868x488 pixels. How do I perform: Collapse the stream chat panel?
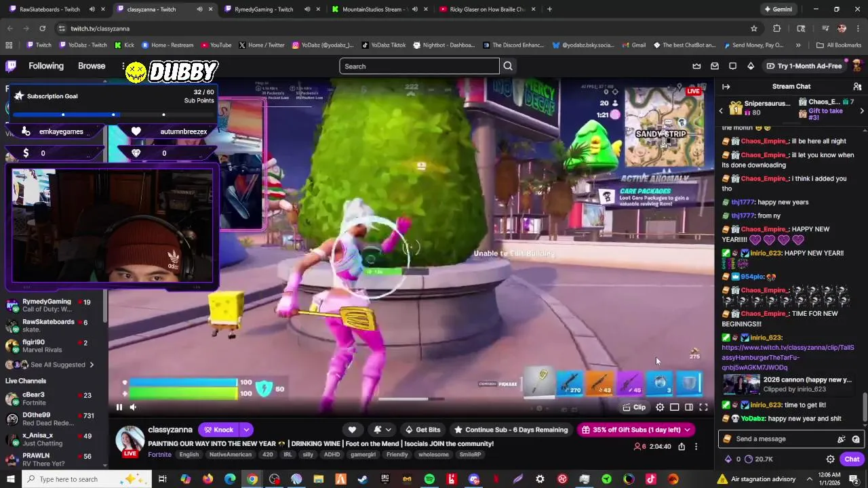(726, 87)
